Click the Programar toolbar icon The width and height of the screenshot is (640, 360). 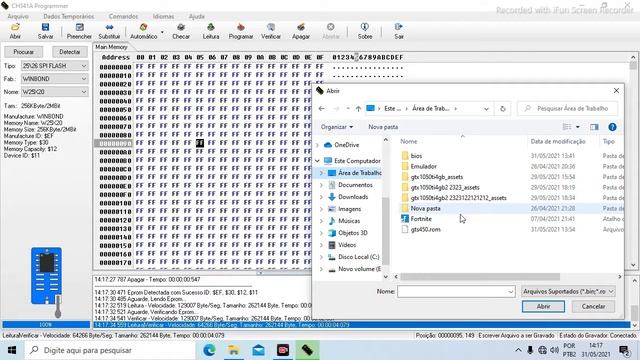(x=241, y=31)
